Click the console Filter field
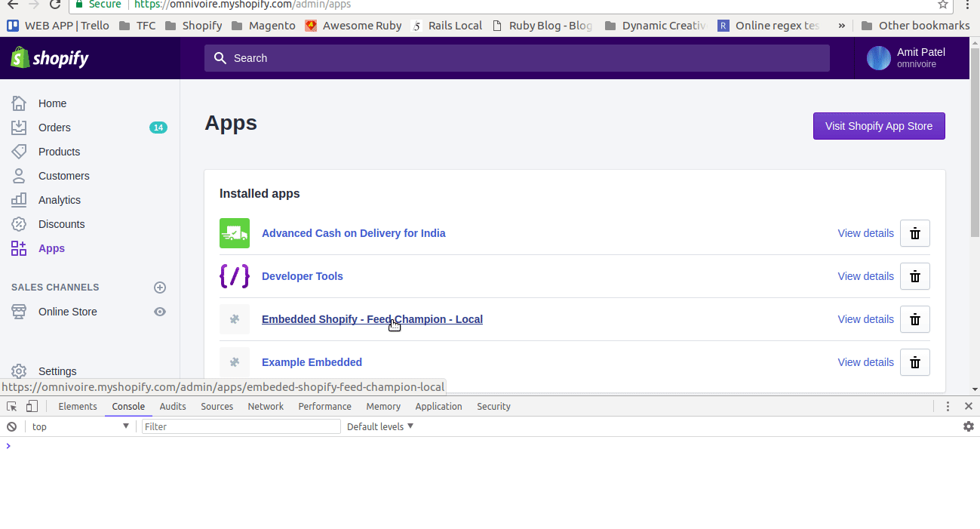The width and height of the screenshot is (980, 529). pos(241,426)
